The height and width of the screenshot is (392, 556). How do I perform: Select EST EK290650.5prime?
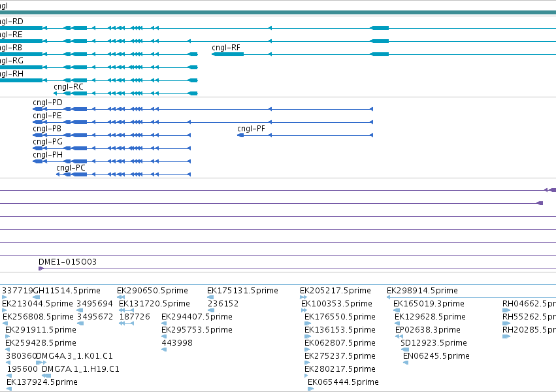point(152,291)
